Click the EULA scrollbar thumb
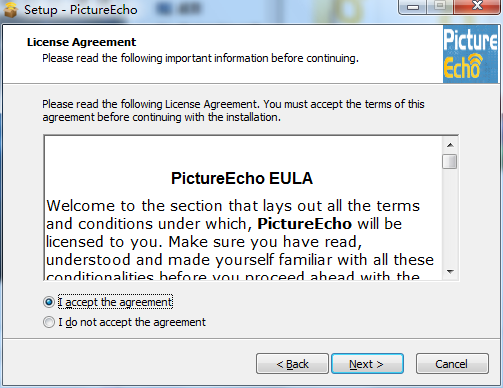 click(450, 161)
